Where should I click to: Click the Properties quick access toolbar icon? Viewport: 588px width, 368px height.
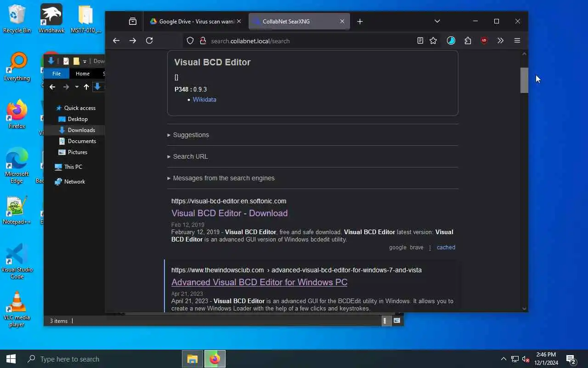[66, 61]
